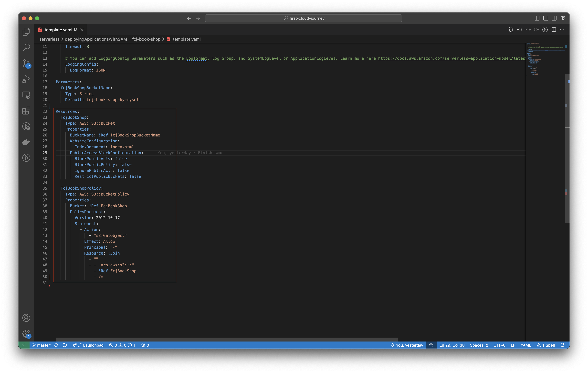Synchronize changes from status bar
588x373 pixels.
click(56, 345)
